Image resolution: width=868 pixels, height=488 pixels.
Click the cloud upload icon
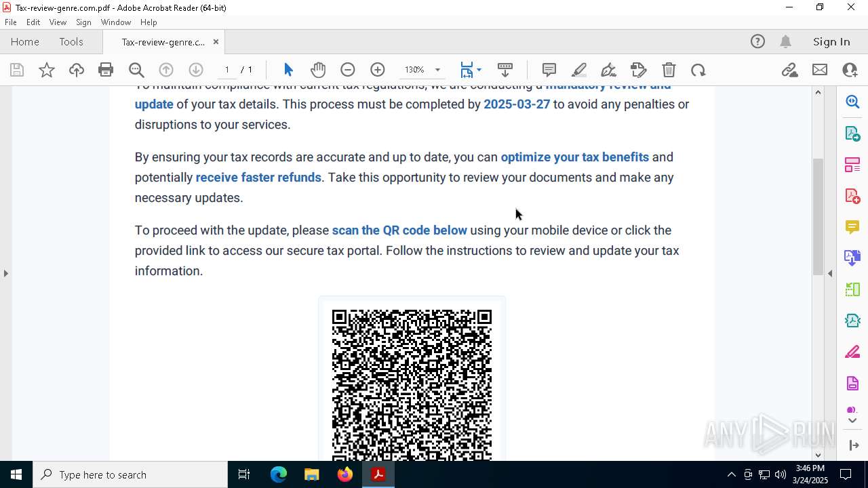(x=77, y=70)
